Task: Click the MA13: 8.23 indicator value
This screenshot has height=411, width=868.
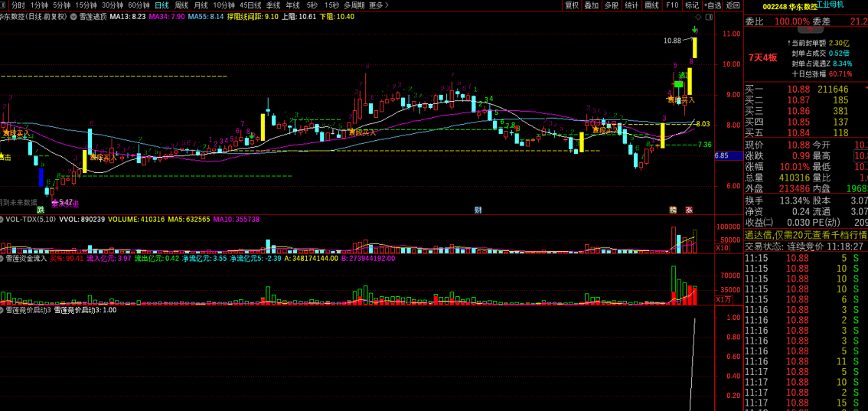Action: [x=127, y=17]
